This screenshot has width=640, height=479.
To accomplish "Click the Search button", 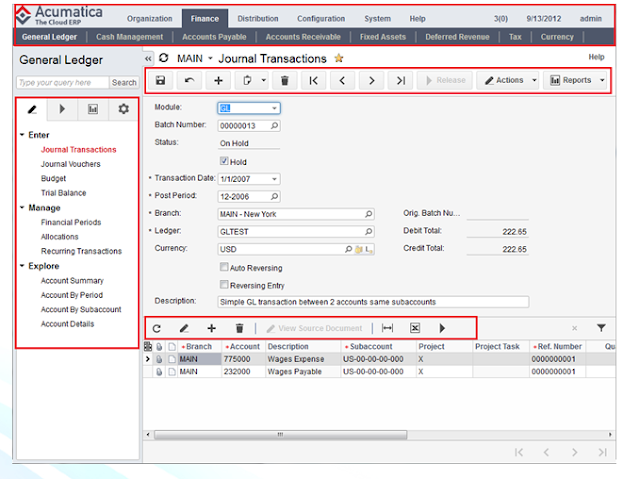I will click(x=124, y=82).
